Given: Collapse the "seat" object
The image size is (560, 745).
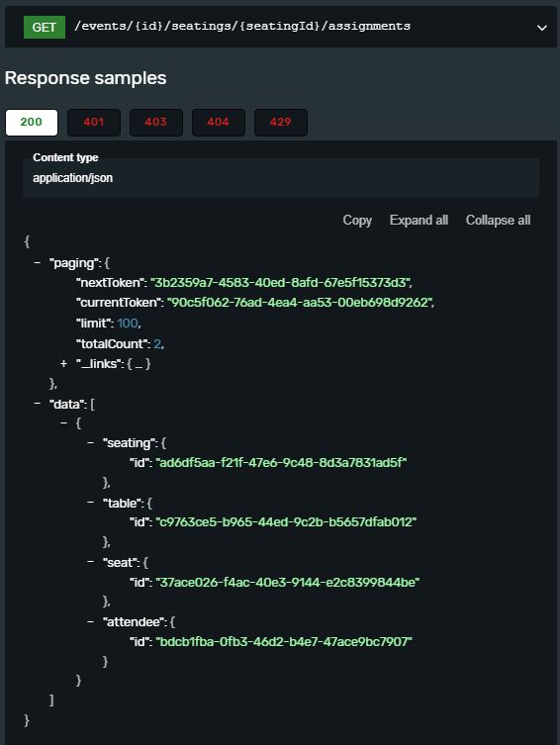Looking at the screenshot, I should point(90,562).
